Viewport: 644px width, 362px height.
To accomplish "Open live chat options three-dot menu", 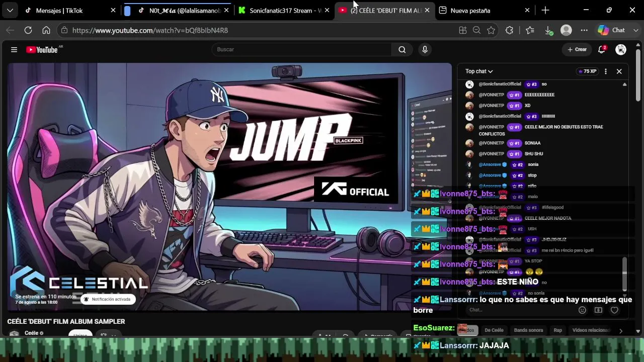I will (x=606, y=71).
